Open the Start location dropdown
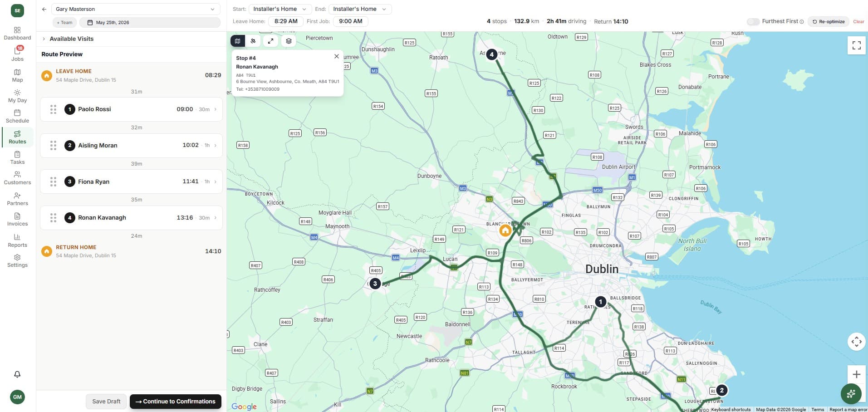Screen dimensions: 868x412 pyautogui.click(x=280, y=9)
